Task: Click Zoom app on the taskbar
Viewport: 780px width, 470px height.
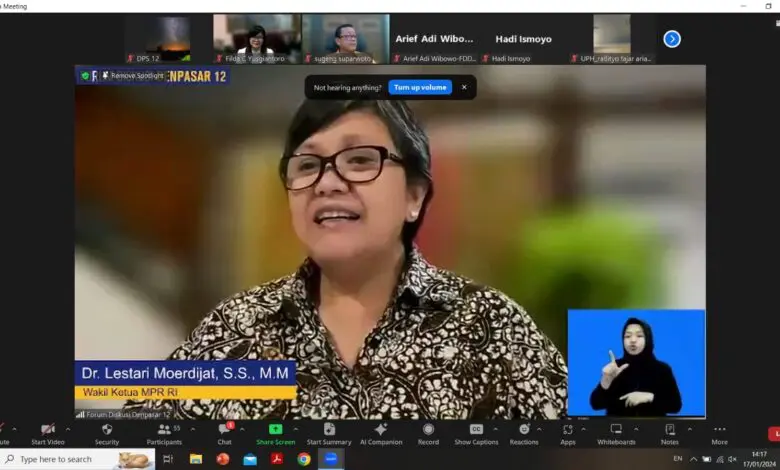Action: click(x=331, y=459)
